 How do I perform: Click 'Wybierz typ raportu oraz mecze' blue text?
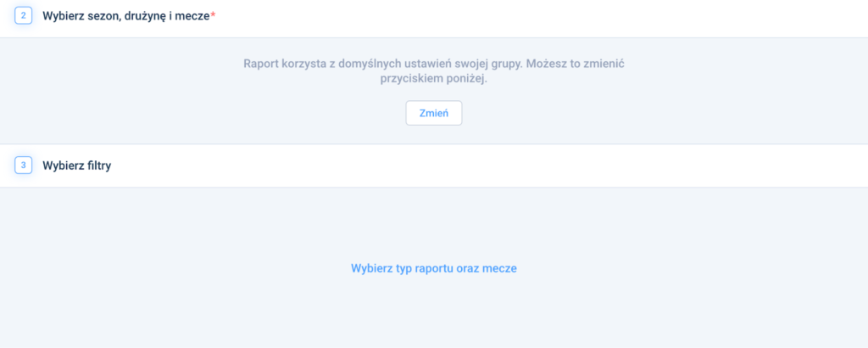433,268
